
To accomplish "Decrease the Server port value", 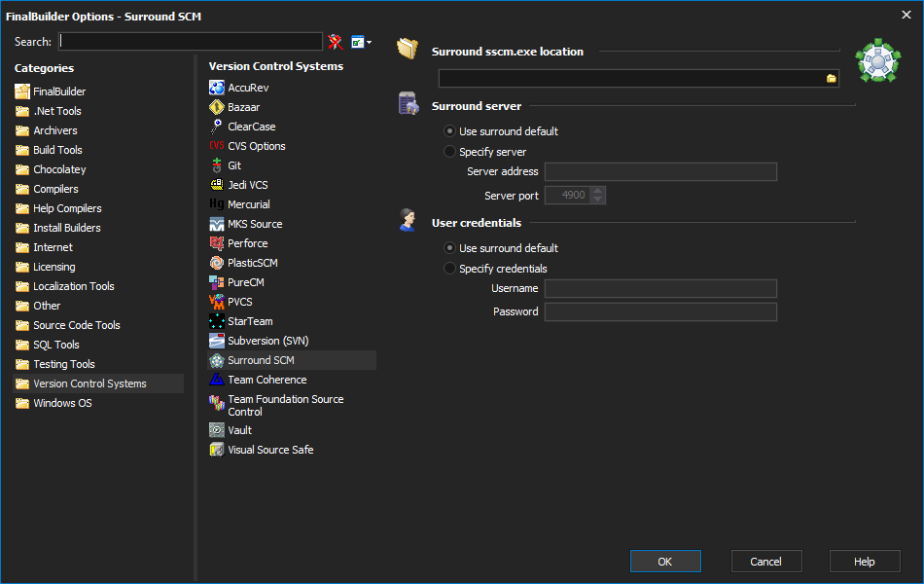I will tap(597, 200).
